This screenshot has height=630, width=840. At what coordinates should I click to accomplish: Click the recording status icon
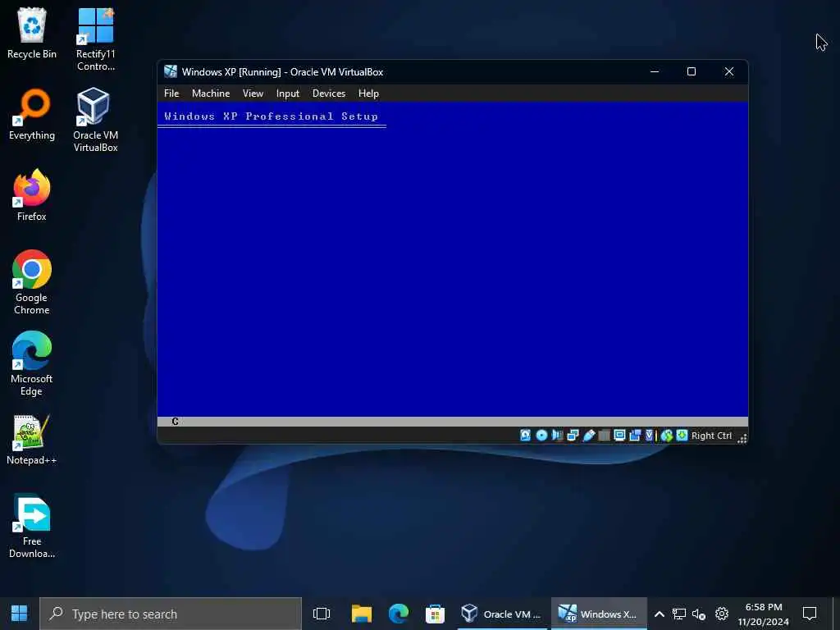636,436
